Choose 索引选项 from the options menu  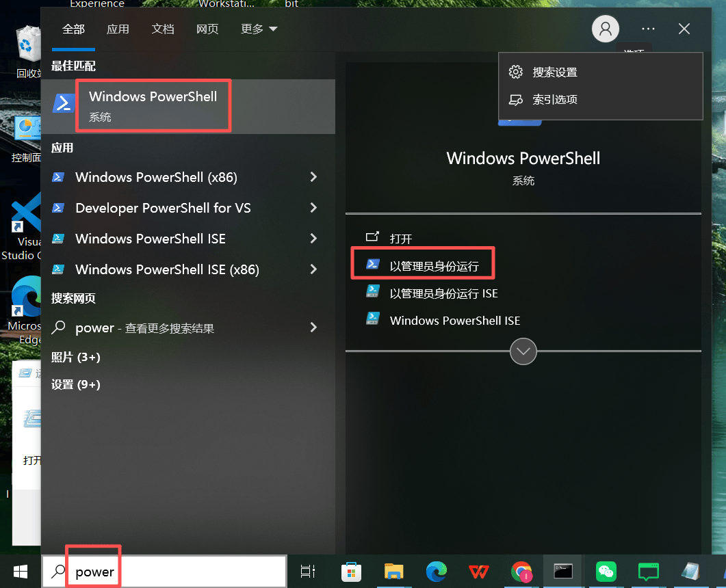(x=601, y=99)
